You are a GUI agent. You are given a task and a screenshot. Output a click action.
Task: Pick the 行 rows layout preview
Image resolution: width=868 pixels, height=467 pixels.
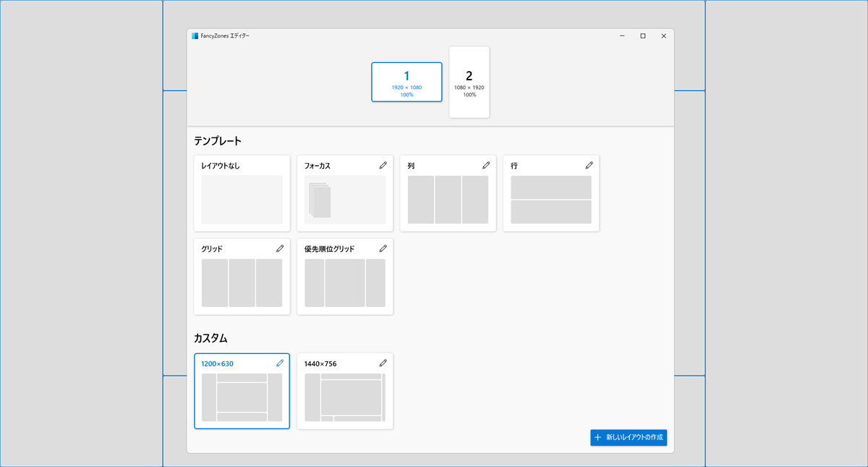coord(550,199)
